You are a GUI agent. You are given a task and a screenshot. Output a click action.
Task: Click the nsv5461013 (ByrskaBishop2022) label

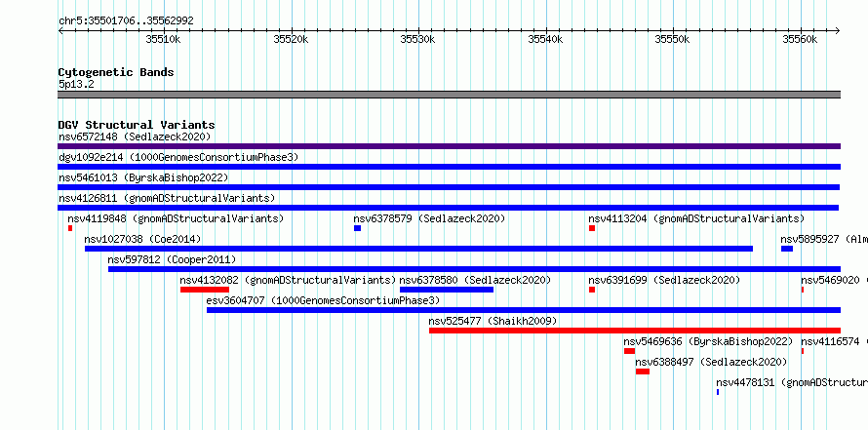point(143,177)
